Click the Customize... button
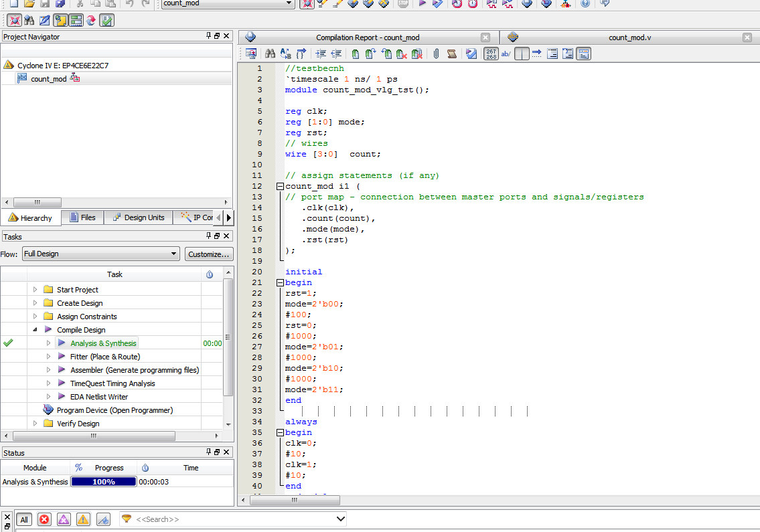 (x=209, y=254)
